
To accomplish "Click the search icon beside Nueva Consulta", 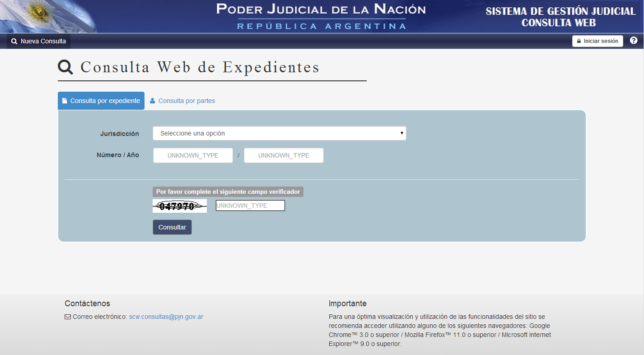I will pyautogui.click(x=14, y=42).
